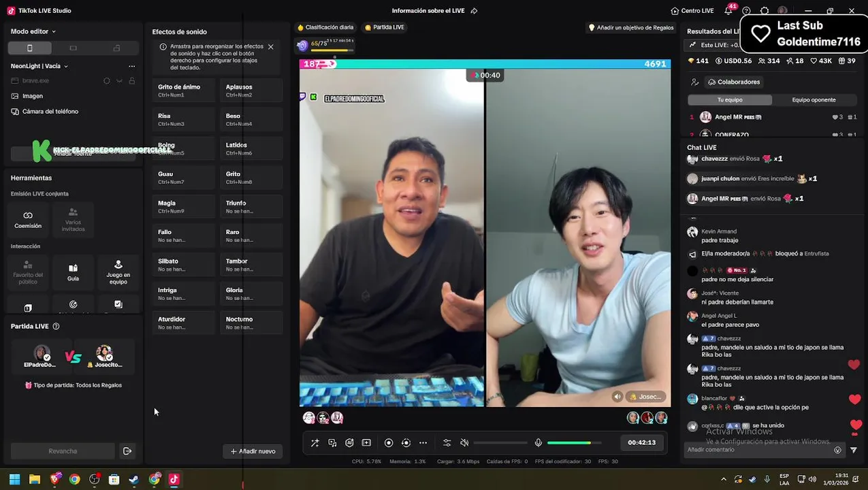Click the Colaboradores button

(x=734, y=82)
